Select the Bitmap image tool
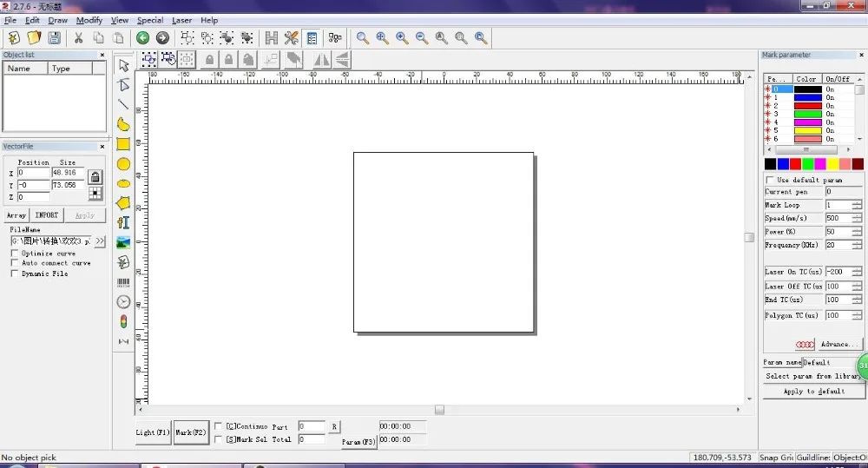The height and width of the screenshot is (468, 868). tap(123, 242)
